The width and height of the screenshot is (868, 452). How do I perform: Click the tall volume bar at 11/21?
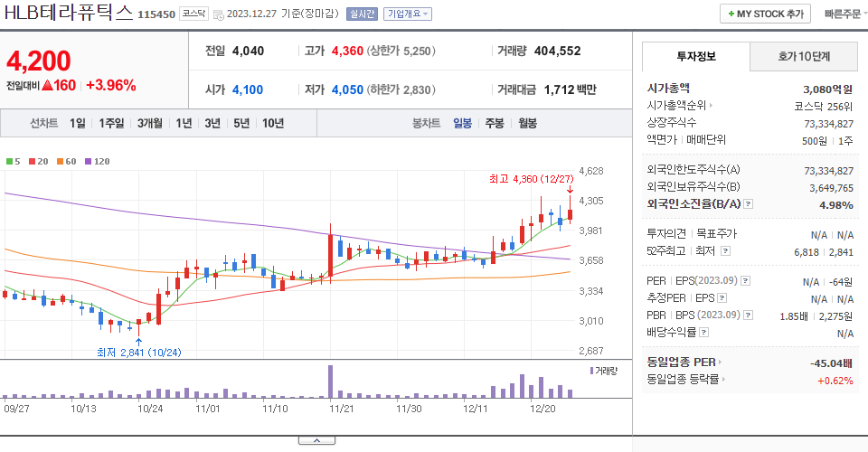click(x=331, y=381)
